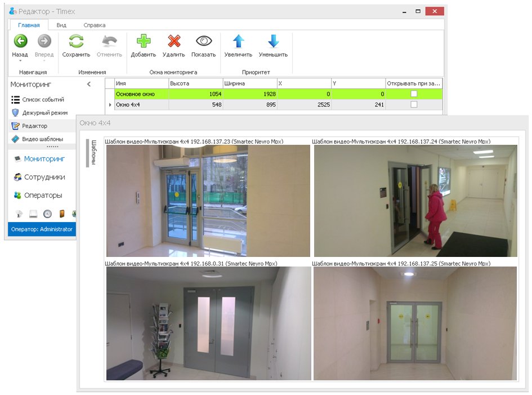
Task: Click the green Назад back arrow icon
Action: tap(20, 41)
